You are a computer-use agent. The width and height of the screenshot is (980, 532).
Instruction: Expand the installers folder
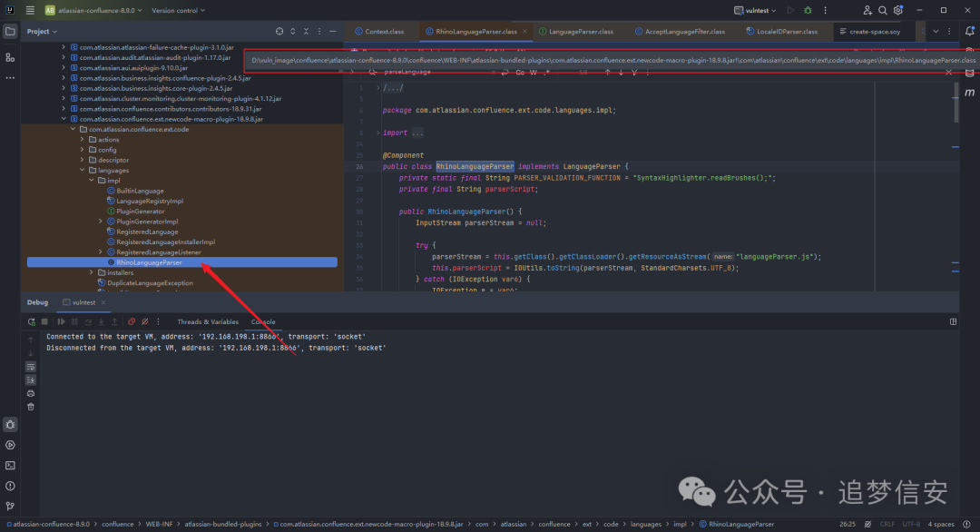(x=92, y=272)
